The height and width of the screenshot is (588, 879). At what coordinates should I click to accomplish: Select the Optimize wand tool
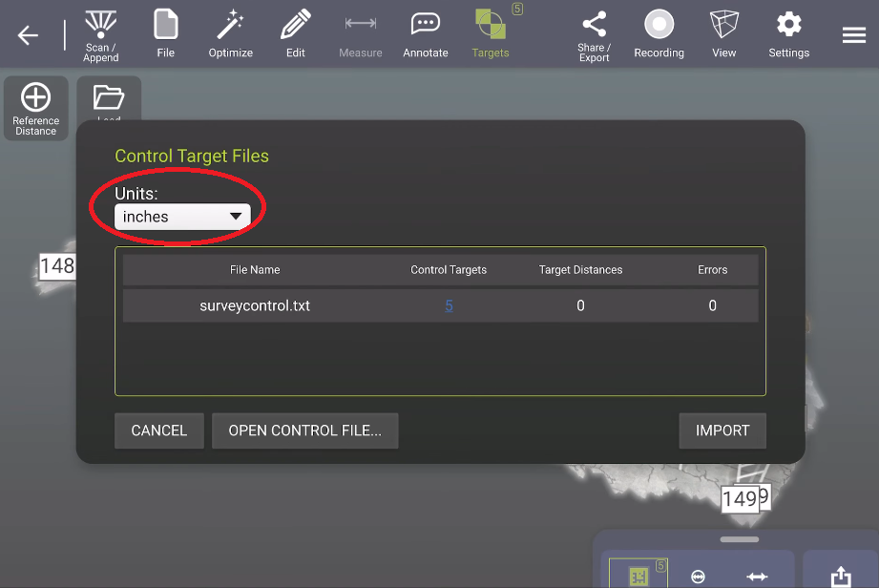click(230, 33)
